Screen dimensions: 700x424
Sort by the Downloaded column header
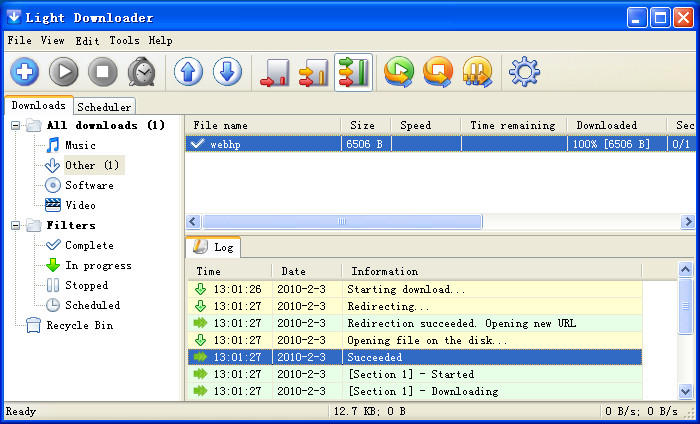coord(617,125)
